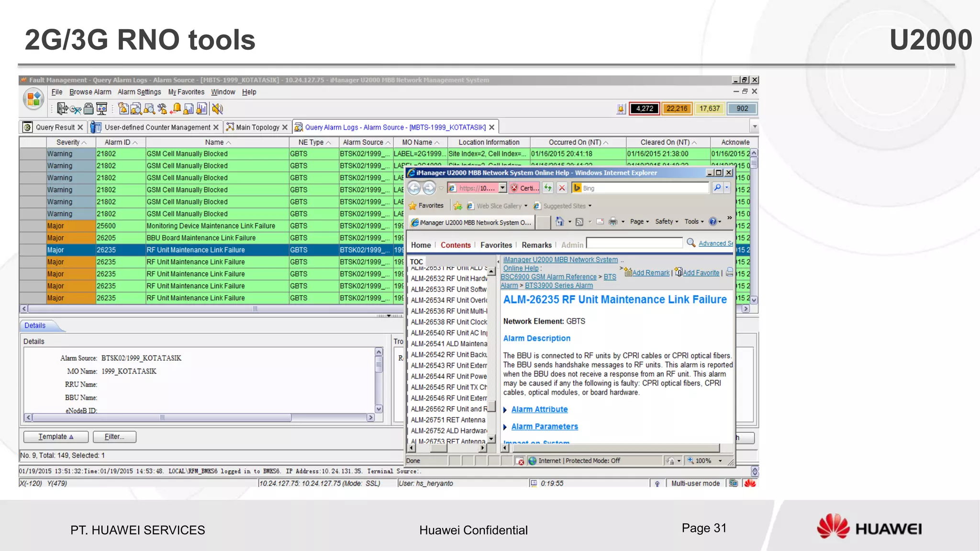Click the bell with bar-chart statistics icon
Image resolution: width=980 pixels, height=551 pixels.
[202, 109]
